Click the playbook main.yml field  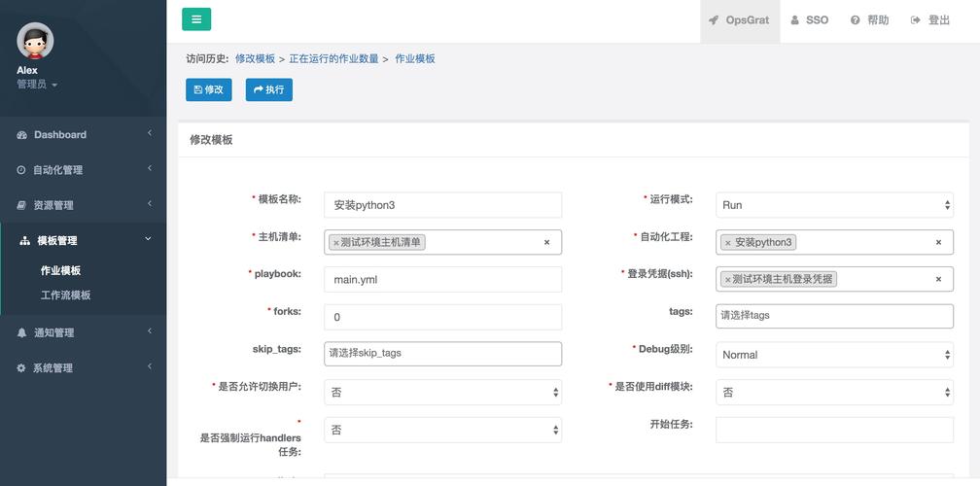point(443,280)
